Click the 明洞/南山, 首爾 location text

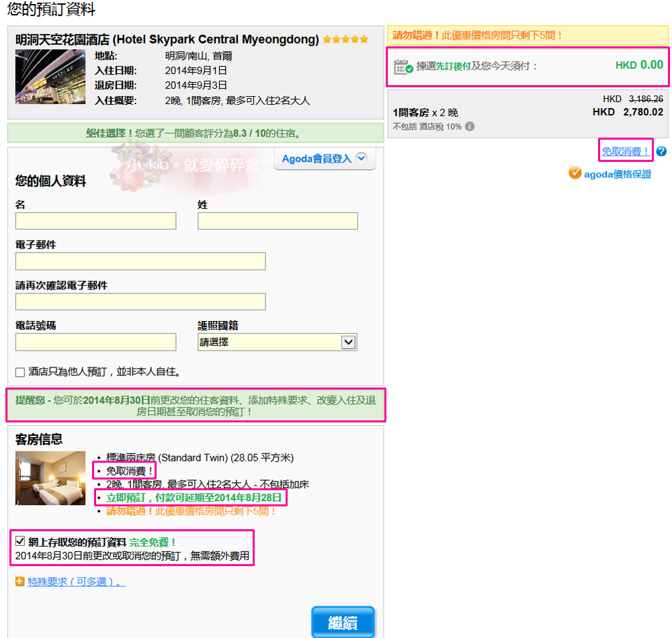coord(198,56)
